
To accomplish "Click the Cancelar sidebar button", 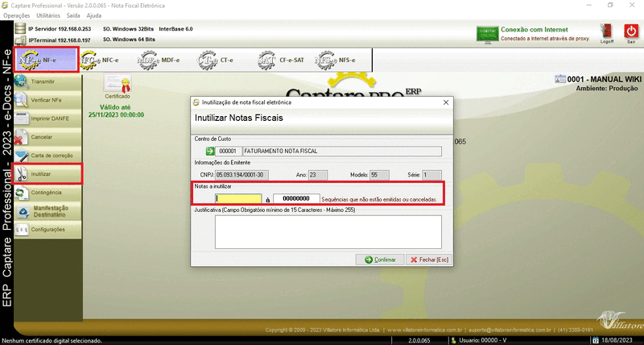I will coord(47,137).
